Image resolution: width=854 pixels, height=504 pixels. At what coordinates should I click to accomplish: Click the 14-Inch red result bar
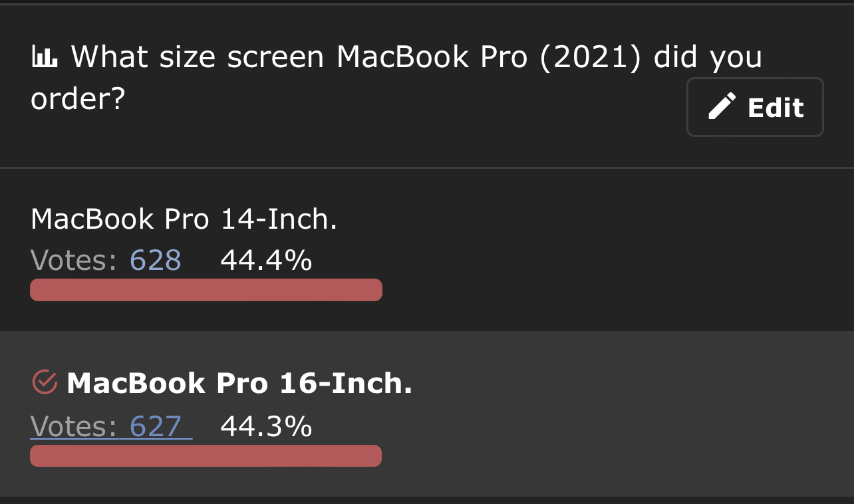pos(206,290)
